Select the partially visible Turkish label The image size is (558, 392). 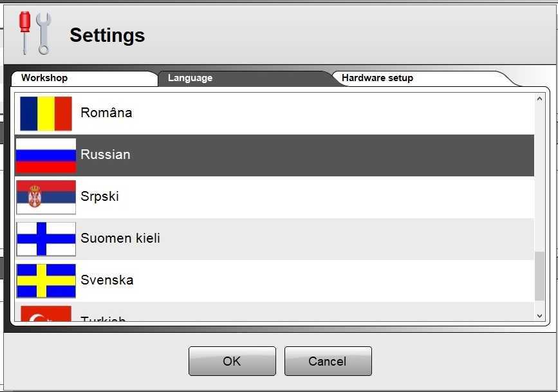103,319
